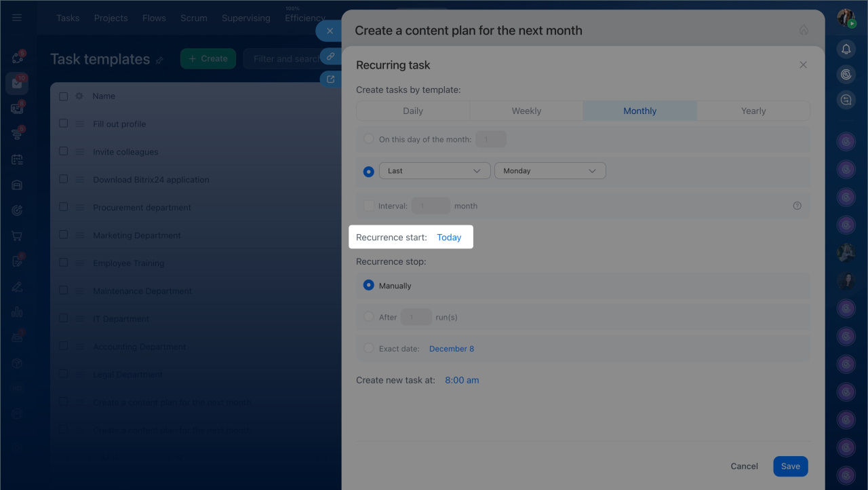Select the Yearly recurrence tab
The width and height of the screenshot is (868, 490).
coord(753,111)
